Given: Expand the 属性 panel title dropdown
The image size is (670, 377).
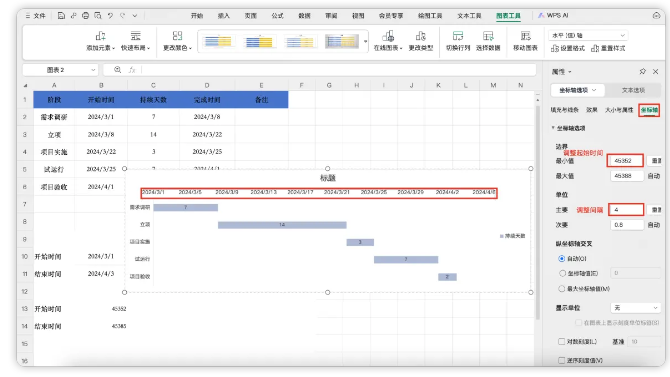Looking at the screenshot, I should [570, 72].
